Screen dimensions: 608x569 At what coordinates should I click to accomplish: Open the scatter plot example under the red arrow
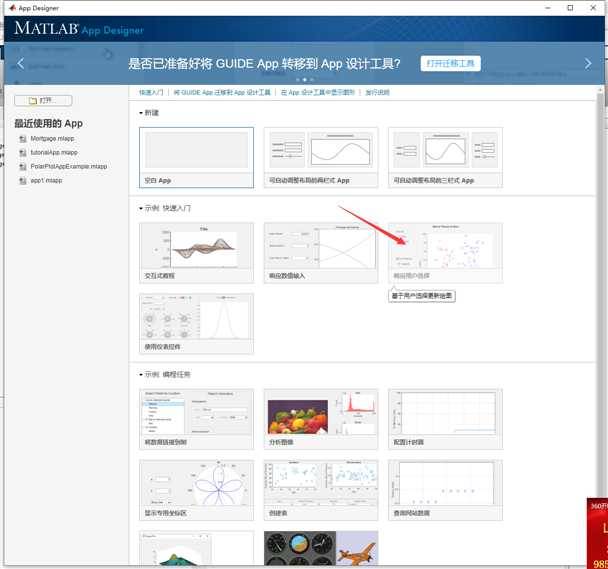(x=445, y=253)
